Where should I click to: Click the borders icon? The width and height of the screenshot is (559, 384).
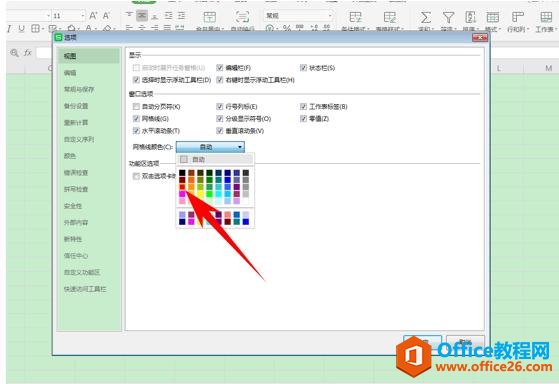[35, 29]
